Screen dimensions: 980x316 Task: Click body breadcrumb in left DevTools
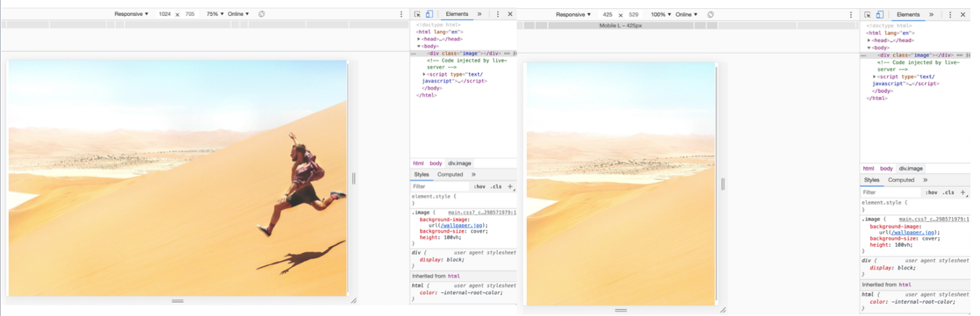tap(435, 163)
